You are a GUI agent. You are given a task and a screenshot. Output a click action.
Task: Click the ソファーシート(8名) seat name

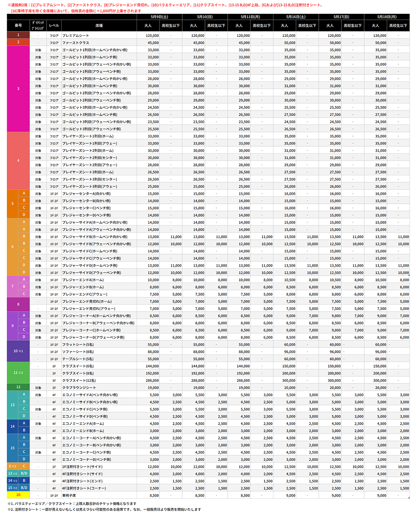point(78,352)
